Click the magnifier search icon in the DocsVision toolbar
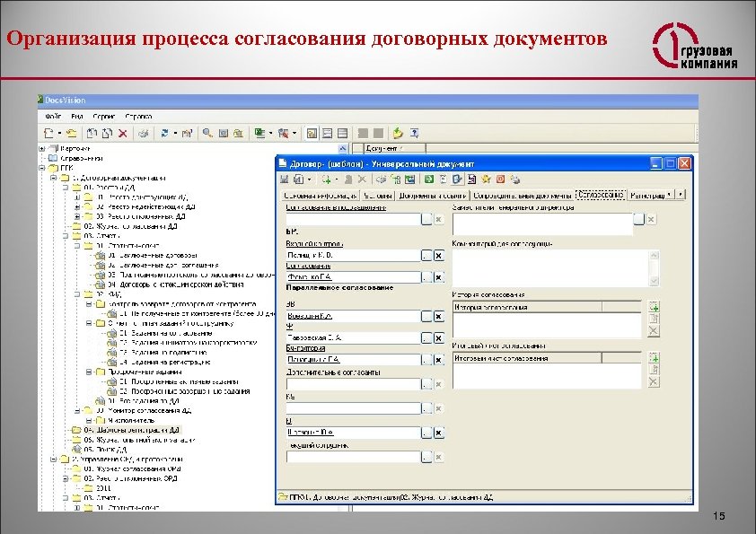 tap(207, 133)
